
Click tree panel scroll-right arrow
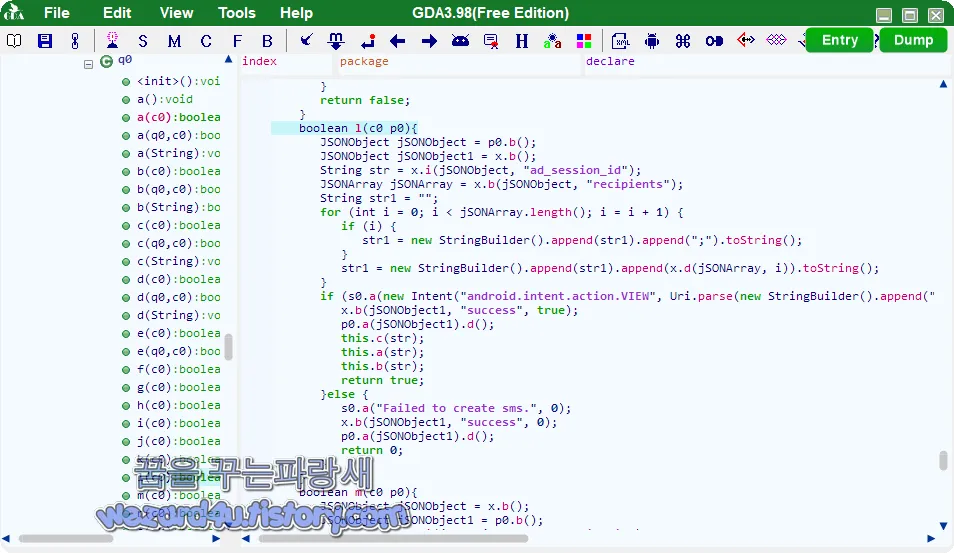point(216,538)
